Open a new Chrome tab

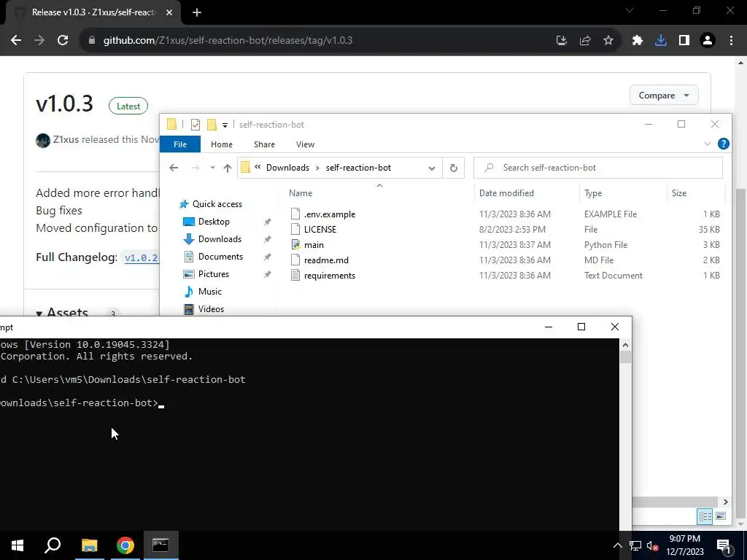197,12
